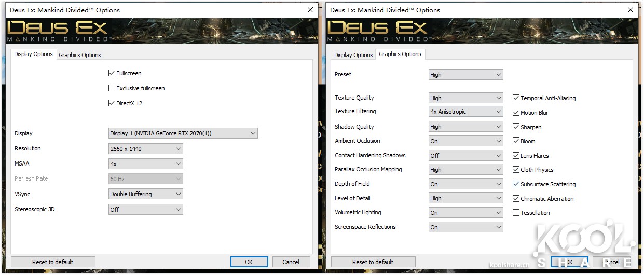Toggle the Sharpen checkbox
Image resolution: width=644 pixels, height=275 pixels.
point(516,127)
